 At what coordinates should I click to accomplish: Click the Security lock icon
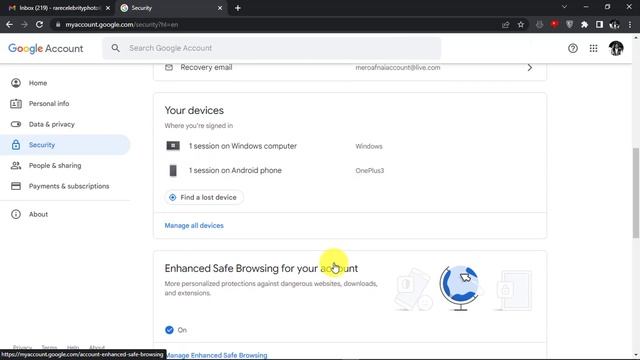click(x=16, y=144)
